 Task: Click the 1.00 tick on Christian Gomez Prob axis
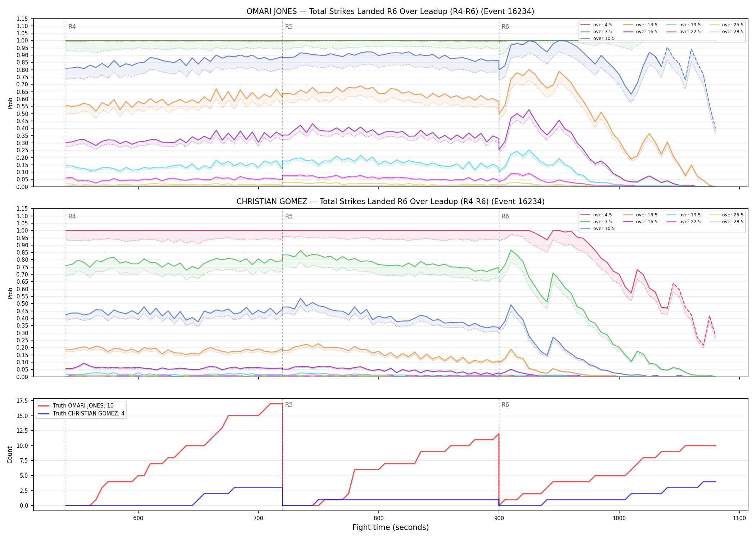click(22, 230)
